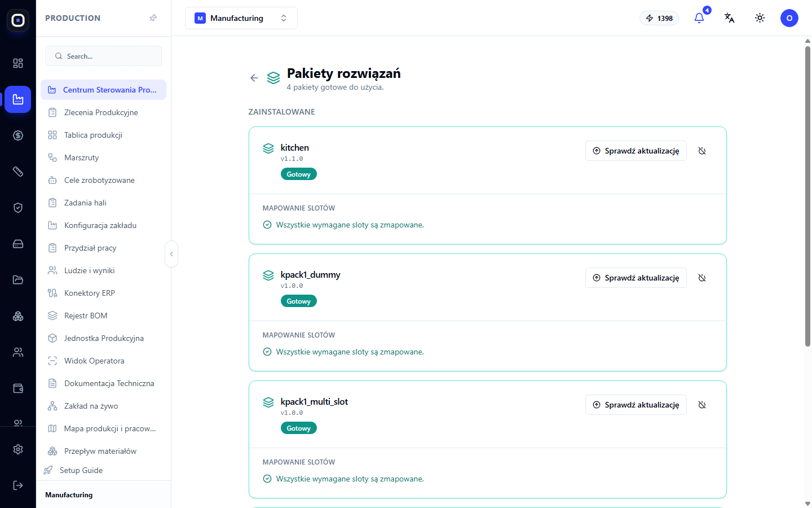The height and width of the screenshot is (508, 812).
Task: Toggle the light/dark theme sun icon
Action: [760, 18]
